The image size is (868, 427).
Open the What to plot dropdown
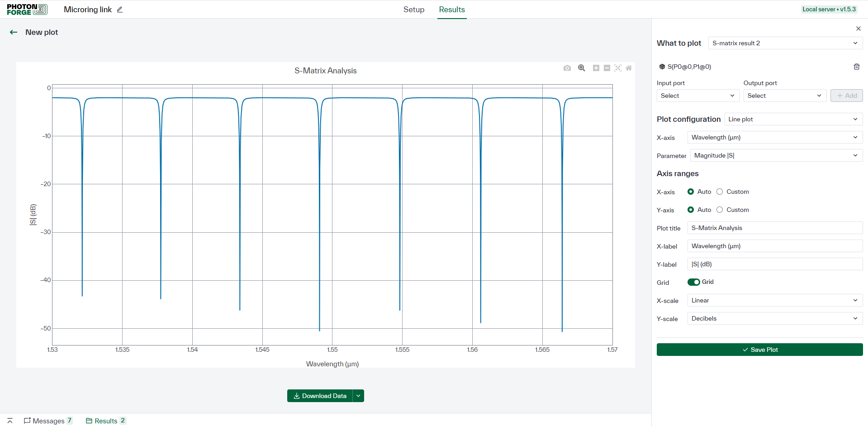[x=785, y=43]
